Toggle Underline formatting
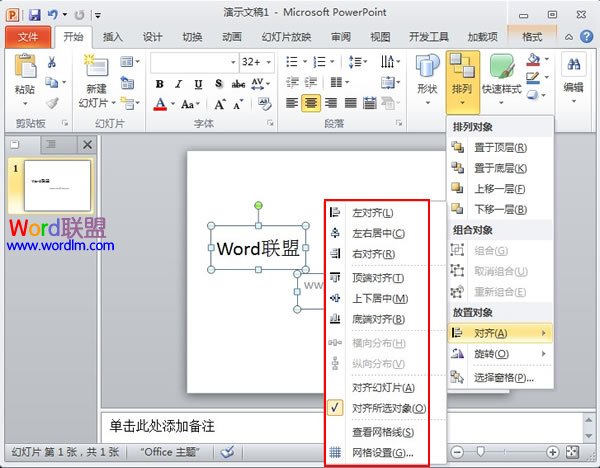 198,84
